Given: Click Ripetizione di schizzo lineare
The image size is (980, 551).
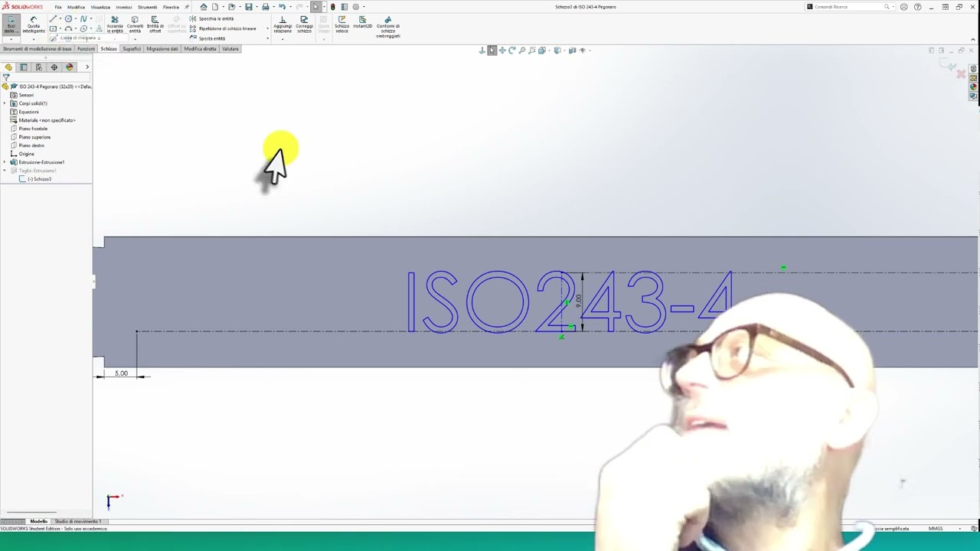Looking at the screenshot, I should pos(223,28).
